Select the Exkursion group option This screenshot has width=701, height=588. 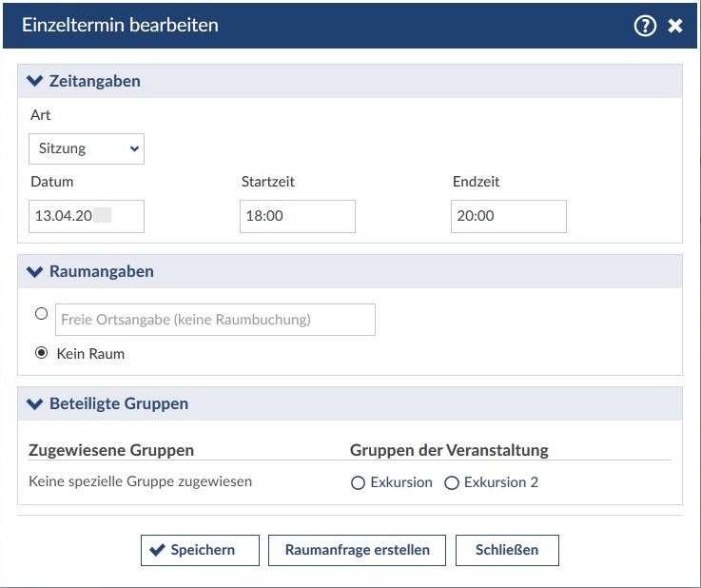[359, 483]
